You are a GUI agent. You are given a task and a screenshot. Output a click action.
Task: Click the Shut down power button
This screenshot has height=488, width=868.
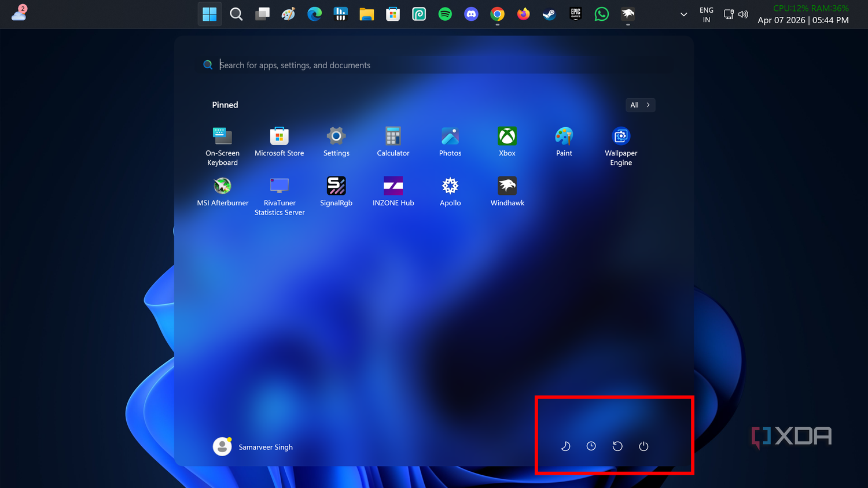coord(643,446)
